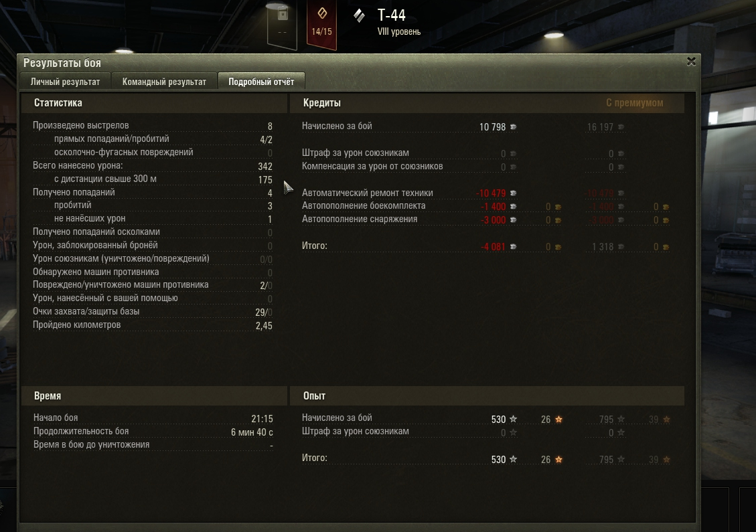Click the red 14/15 banner icon
The image size is (756, 532).
[321, 23]
